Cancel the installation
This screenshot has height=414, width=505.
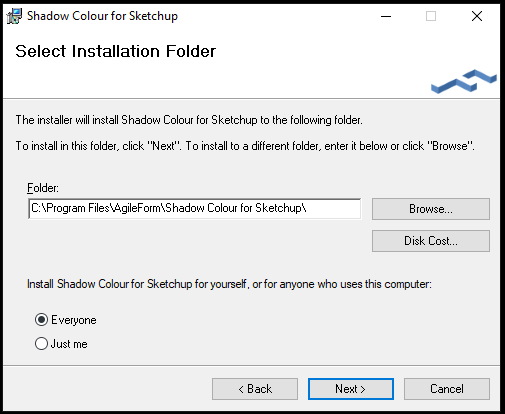tap(447, 389)
